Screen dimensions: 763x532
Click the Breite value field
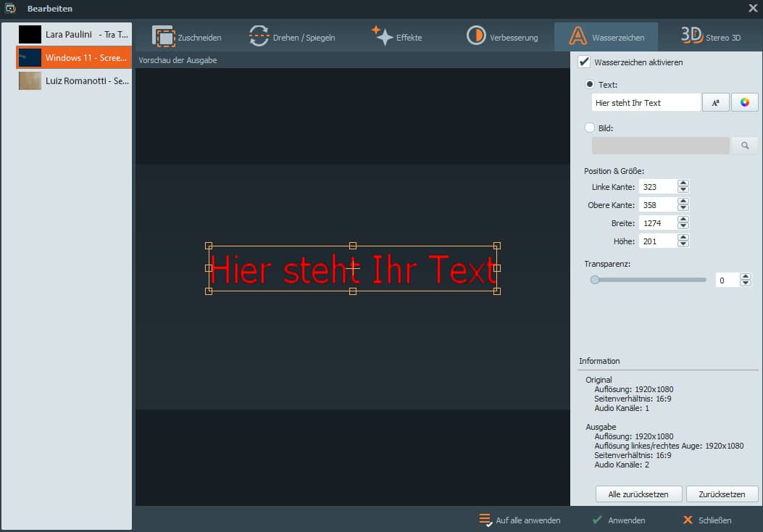point(657,223)
